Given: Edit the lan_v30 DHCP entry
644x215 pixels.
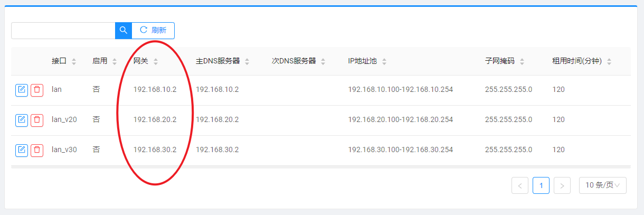Looking at the screenshot, I should tap(22, 150).
